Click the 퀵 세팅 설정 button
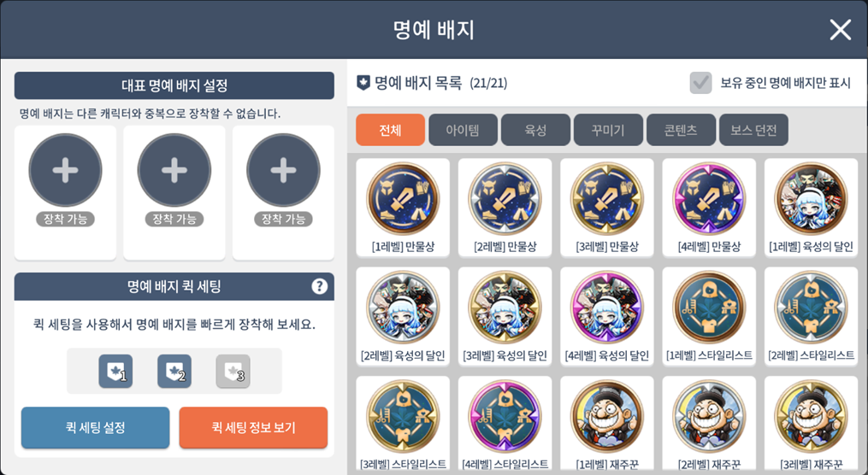This screenshot has height=475, width=868. point(95,427)
